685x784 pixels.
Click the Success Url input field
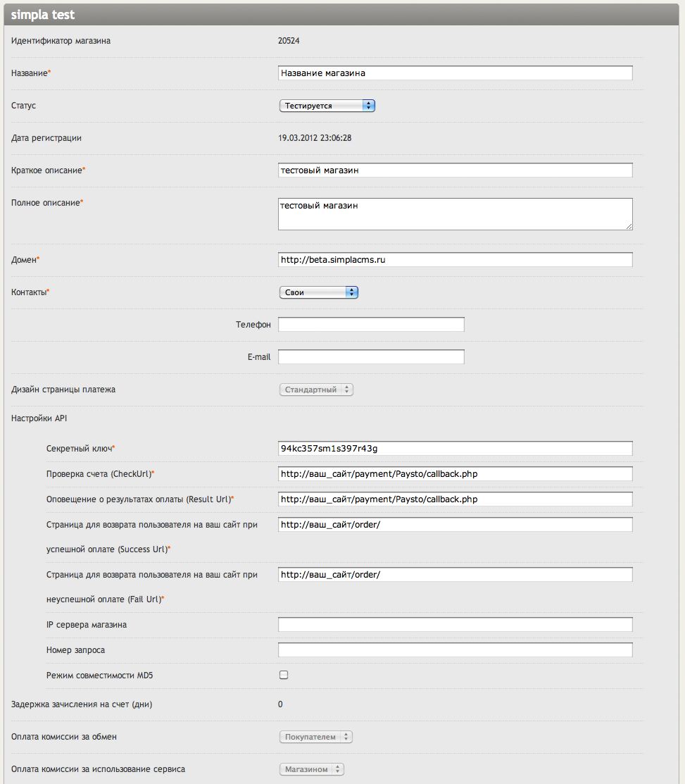tap(455, 525)
